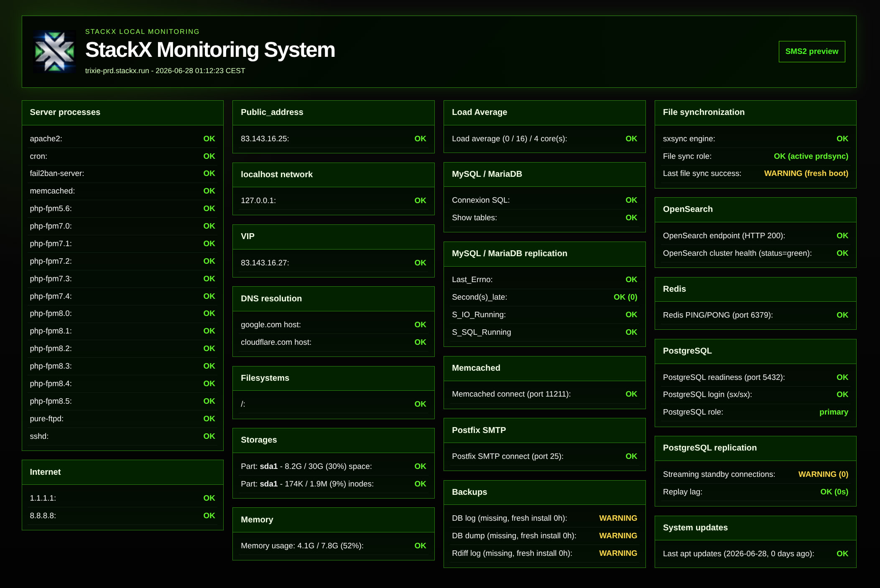Select the Replay lag OK (0s) value

(x=834, y=492)
